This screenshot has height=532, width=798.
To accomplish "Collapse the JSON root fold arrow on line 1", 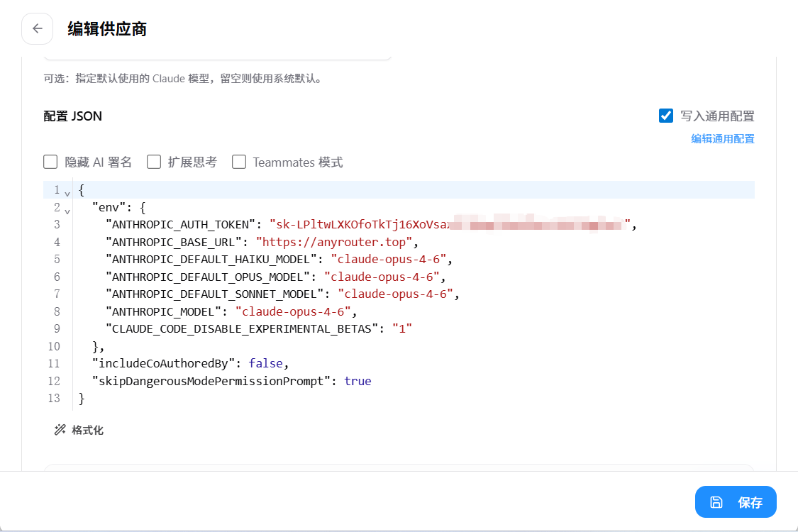I will click(x=67, y=194).
